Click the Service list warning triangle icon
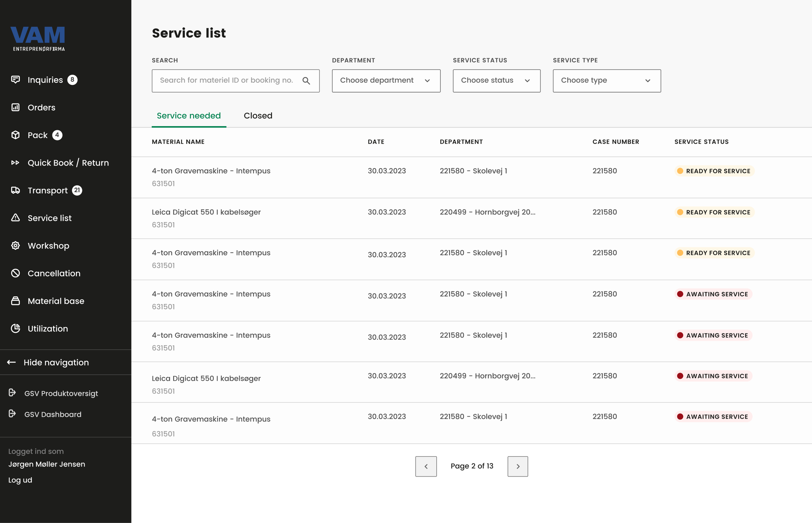The width and height of the screenshot is (812, 523). [x=15, y=218]
